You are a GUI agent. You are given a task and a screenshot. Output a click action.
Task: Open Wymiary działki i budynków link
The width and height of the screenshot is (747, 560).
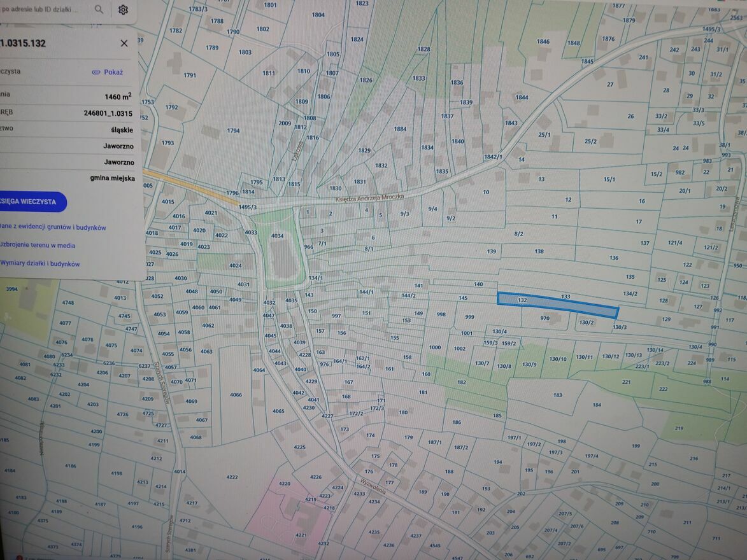[x=40, y=263]
